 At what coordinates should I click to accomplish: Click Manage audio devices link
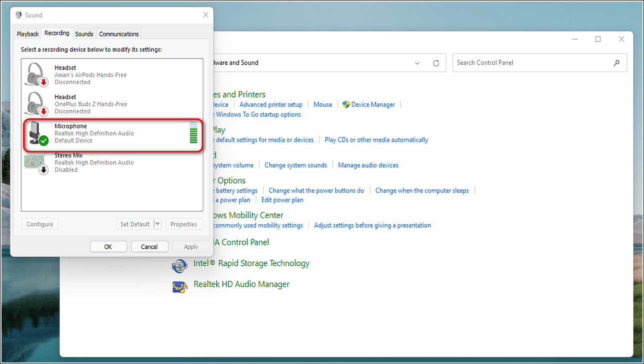[x=368, y=165]
